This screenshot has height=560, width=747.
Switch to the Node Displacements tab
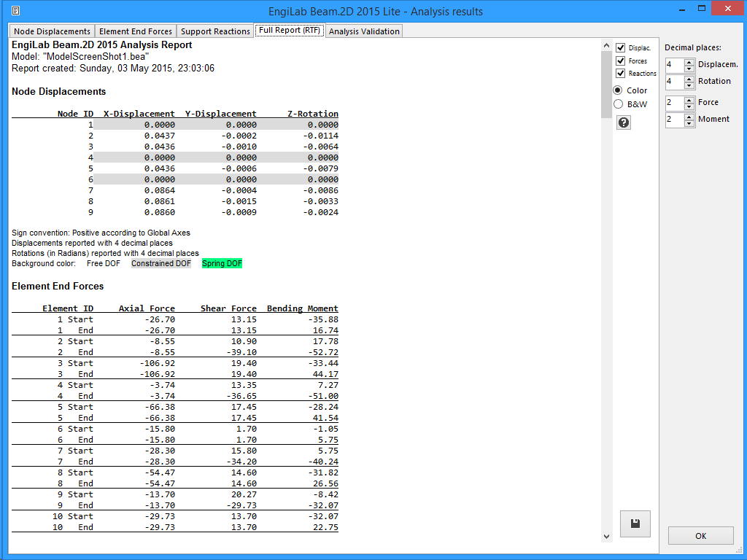[53, 31]
